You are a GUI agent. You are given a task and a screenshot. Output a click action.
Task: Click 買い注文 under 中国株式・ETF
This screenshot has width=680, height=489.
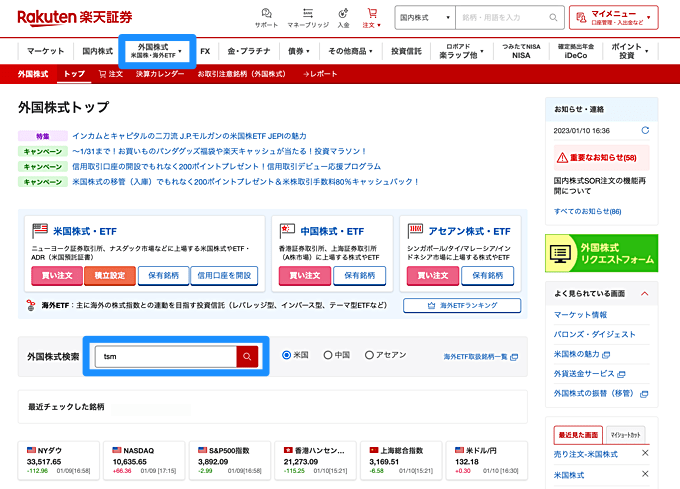pos(305,276)
